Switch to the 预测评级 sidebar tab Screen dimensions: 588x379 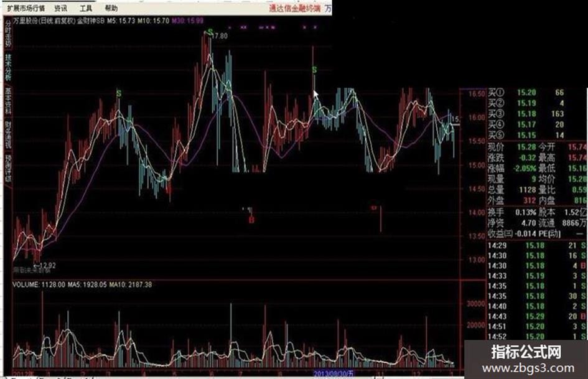click(x=8, y=168)
